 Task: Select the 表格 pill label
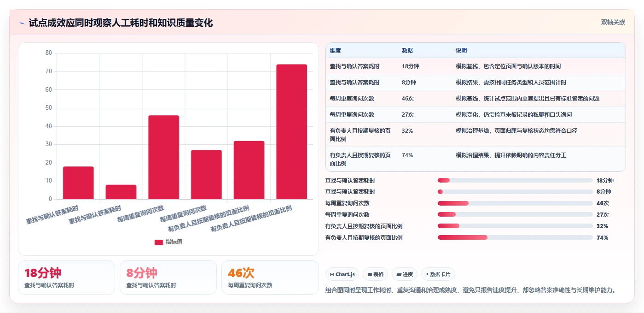(378, 274)
